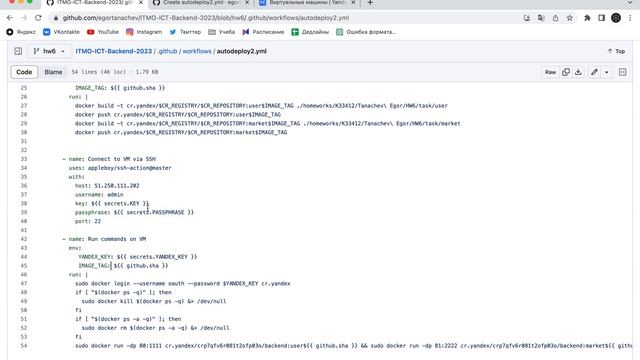Open the Учеба bookmarks folder
640x360 pixels.
click(222, 32)
